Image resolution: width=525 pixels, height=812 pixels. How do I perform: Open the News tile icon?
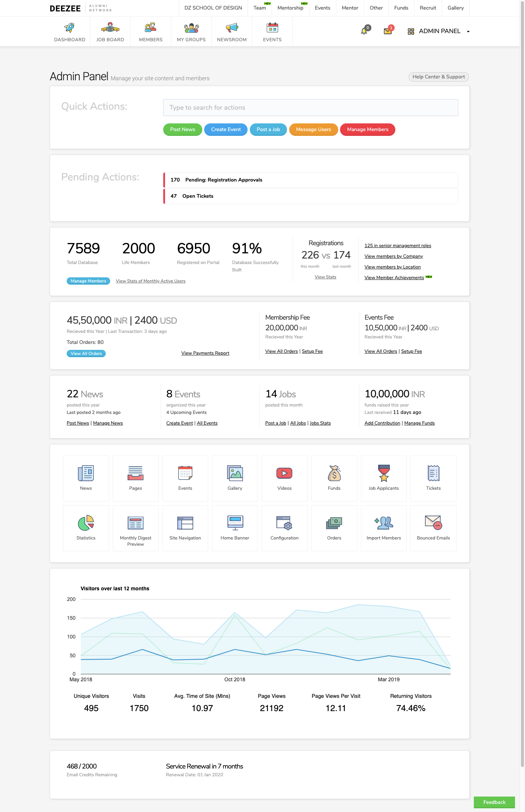coord(86,478)
